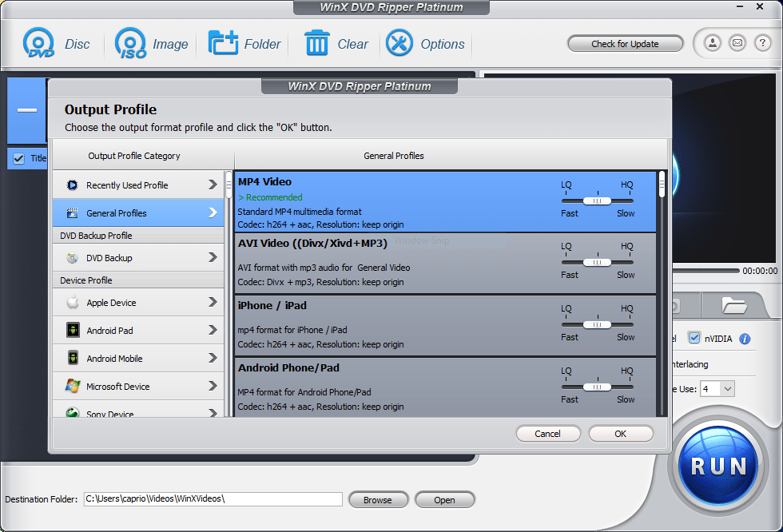The width and height of the screenshot is (783, 532).
Task: Open the mail contact icon
Action: [x=737, y=43]
